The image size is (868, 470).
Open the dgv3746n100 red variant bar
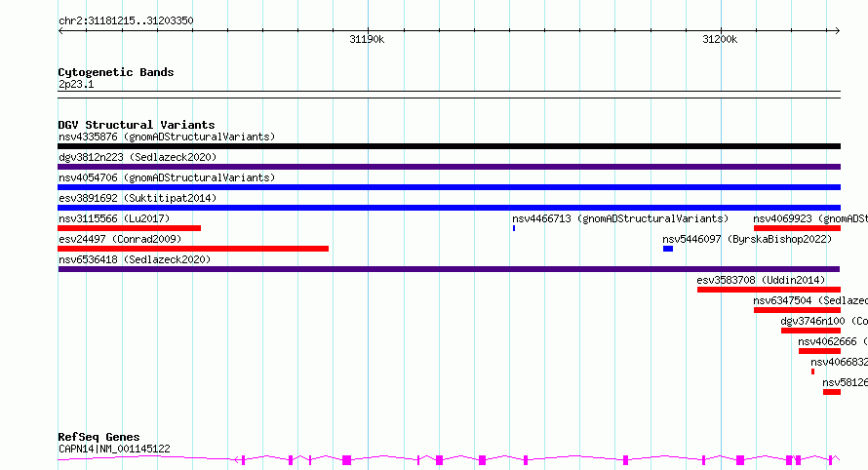pyautogui.click(x=811, y=331)
